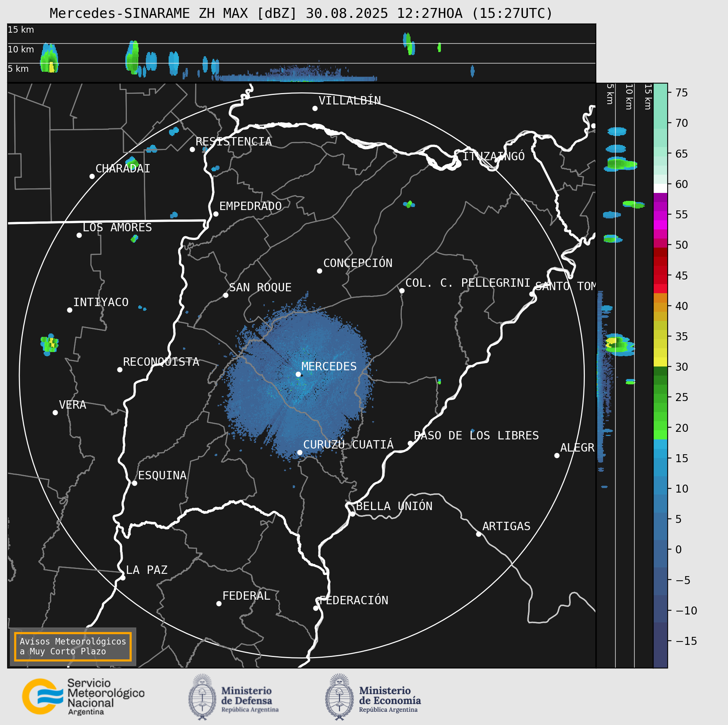Click the RECONQUISTA city label
Viewport: 728px width, 725px height.
(161, 362)
